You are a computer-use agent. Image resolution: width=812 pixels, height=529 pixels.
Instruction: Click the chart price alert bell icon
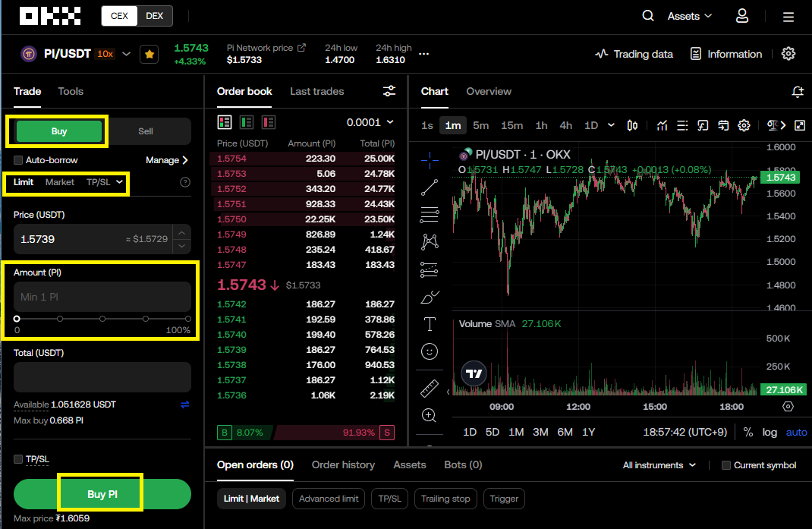coord(798,92)
